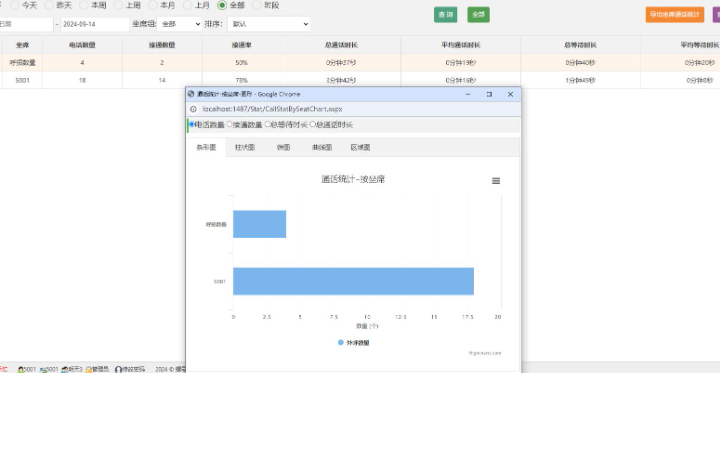Image resolution: width=720 pixels, height=450 pixels.
Task: Choose 总等待时长 radio in chart popup
Action: point(267,124)
